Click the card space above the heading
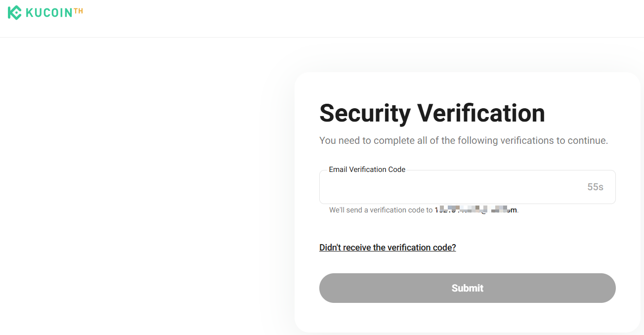Screen dimensions: 644x335 tap(467, 85)
